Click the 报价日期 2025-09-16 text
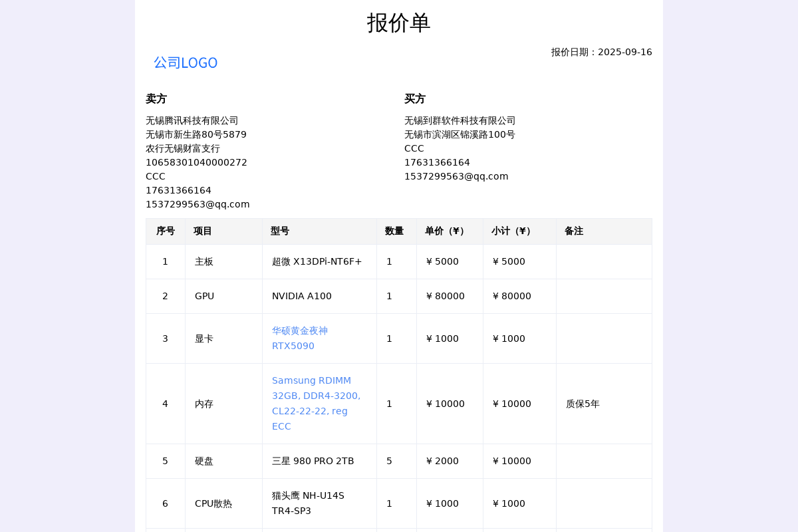Screen dimensions: 798x532 tap(601, 52)
